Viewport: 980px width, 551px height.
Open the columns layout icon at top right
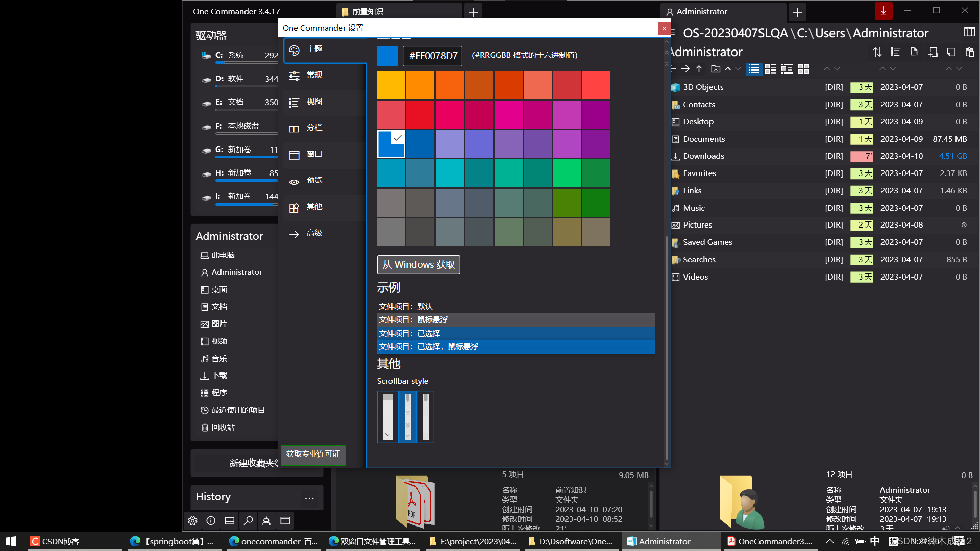pyautogui.click(x=969, y=32)
